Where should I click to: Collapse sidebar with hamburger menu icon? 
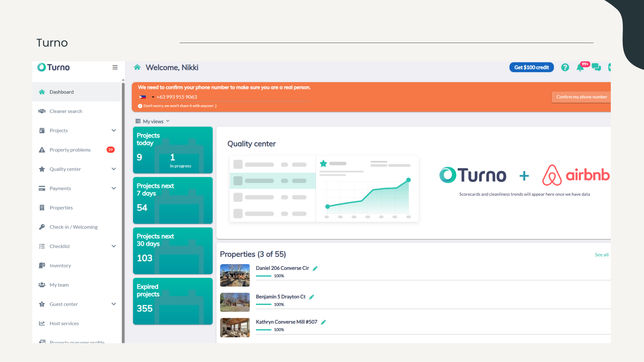(x=115, y=67)
